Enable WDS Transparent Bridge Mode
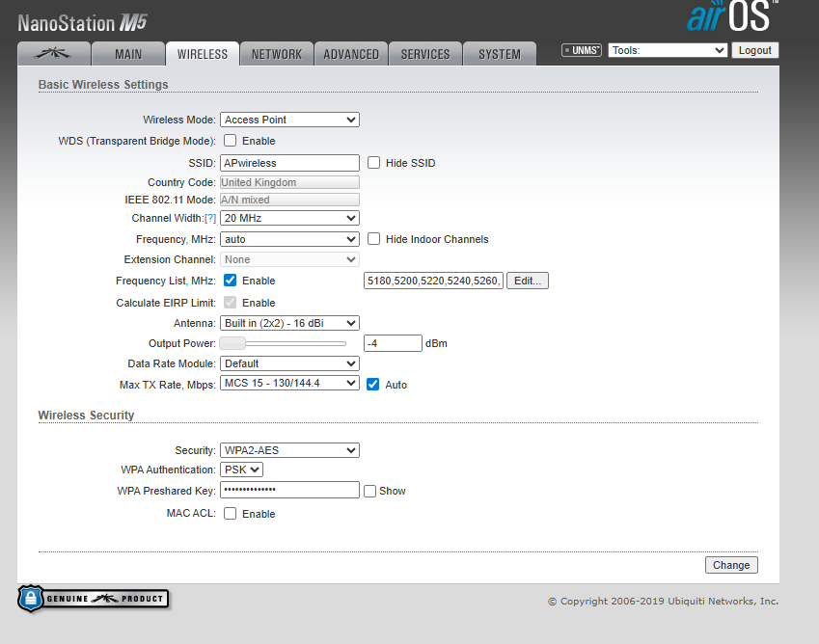This screenshot has height=644, width=819. point(230,141)
